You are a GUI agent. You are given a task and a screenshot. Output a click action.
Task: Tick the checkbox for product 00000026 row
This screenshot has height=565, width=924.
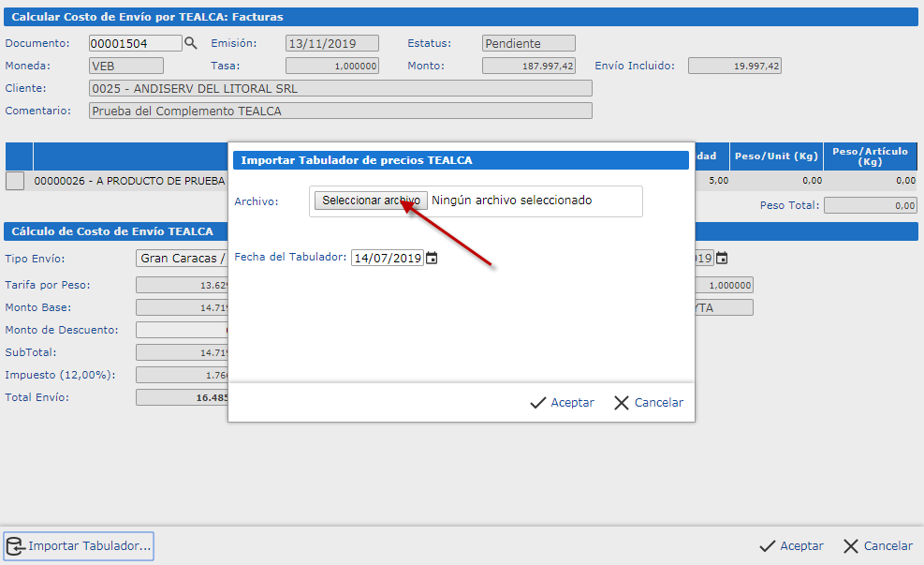click(15, 181)
